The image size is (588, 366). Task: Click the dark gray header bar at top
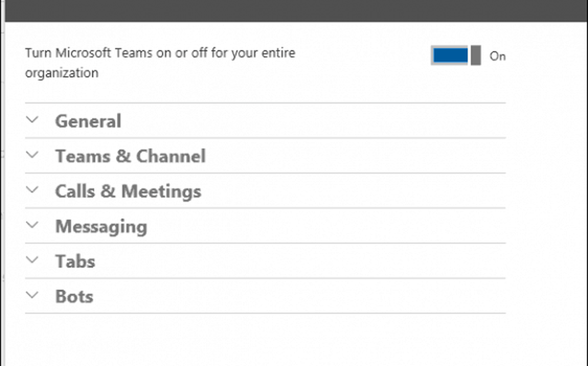pos(294,11)
